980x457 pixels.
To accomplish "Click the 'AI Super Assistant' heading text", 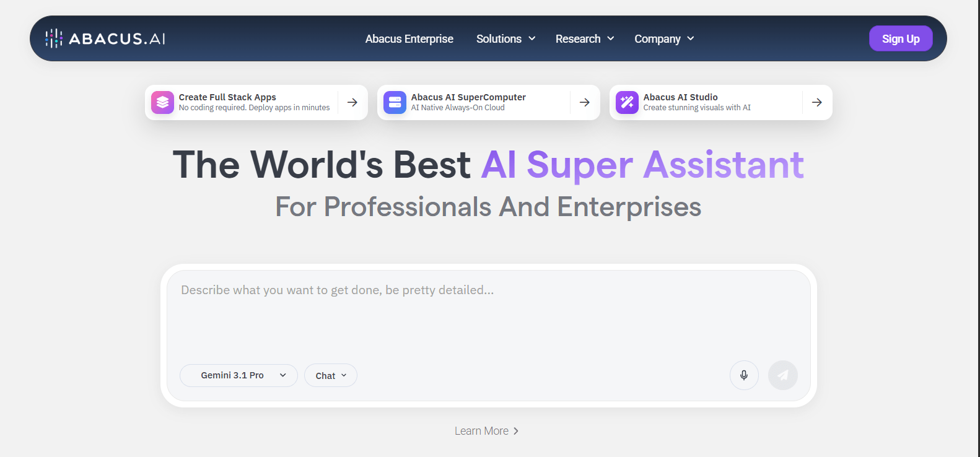I will 642,165.
